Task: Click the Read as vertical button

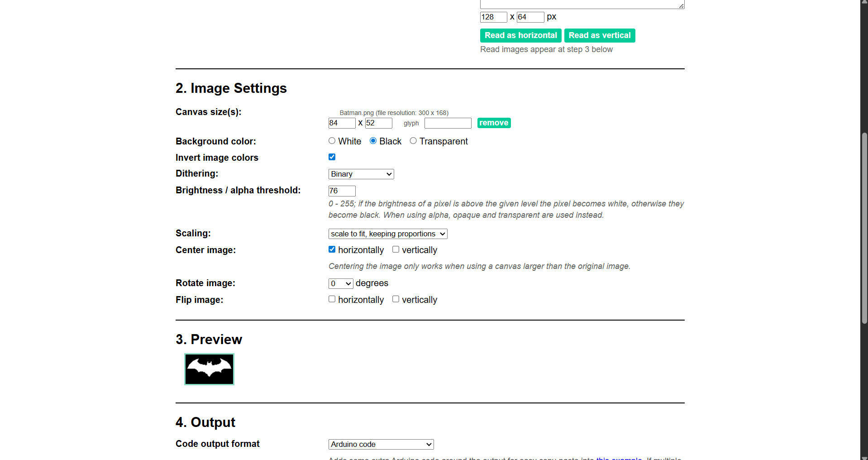Action: tap(600, 35)
